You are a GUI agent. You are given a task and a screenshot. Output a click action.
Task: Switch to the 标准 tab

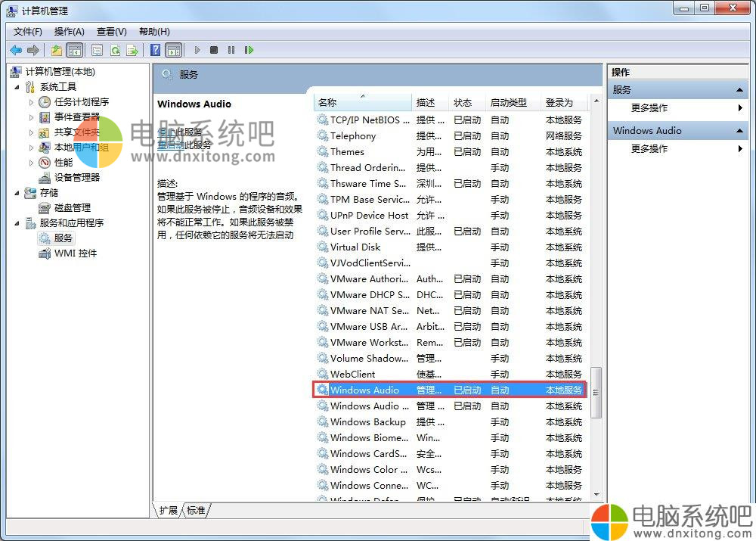tap(196, 511)
